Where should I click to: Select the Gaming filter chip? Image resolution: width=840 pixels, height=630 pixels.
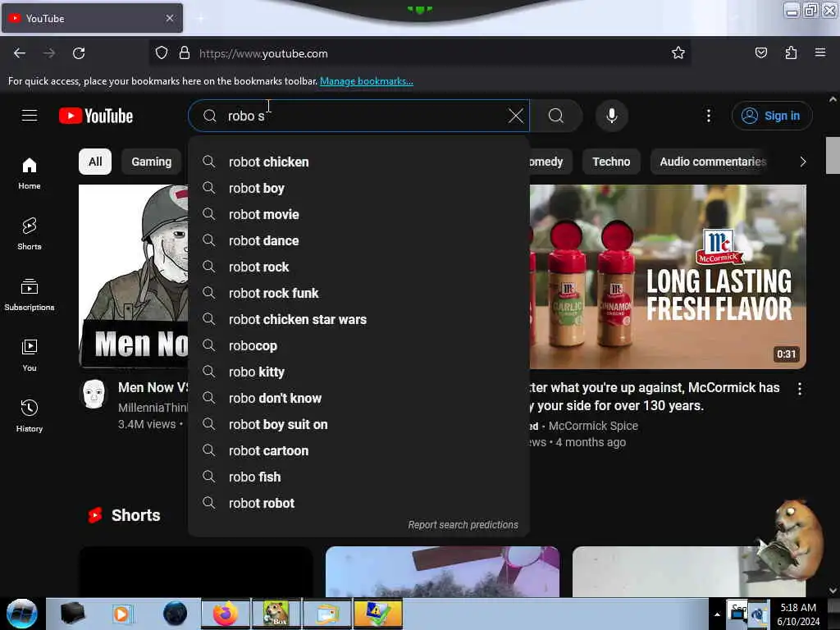[152, 162]
